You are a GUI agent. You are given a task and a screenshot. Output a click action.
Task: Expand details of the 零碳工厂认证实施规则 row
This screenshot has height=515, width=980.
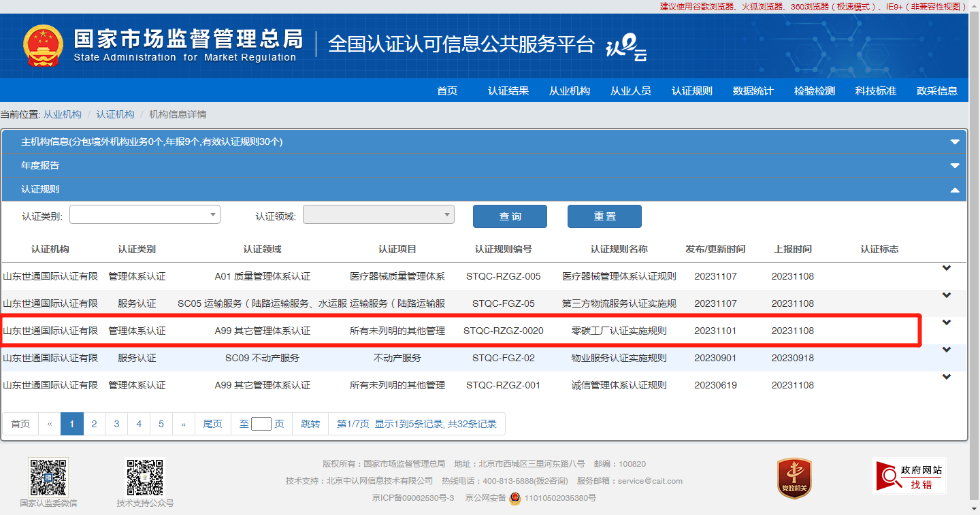coord(946,322)
